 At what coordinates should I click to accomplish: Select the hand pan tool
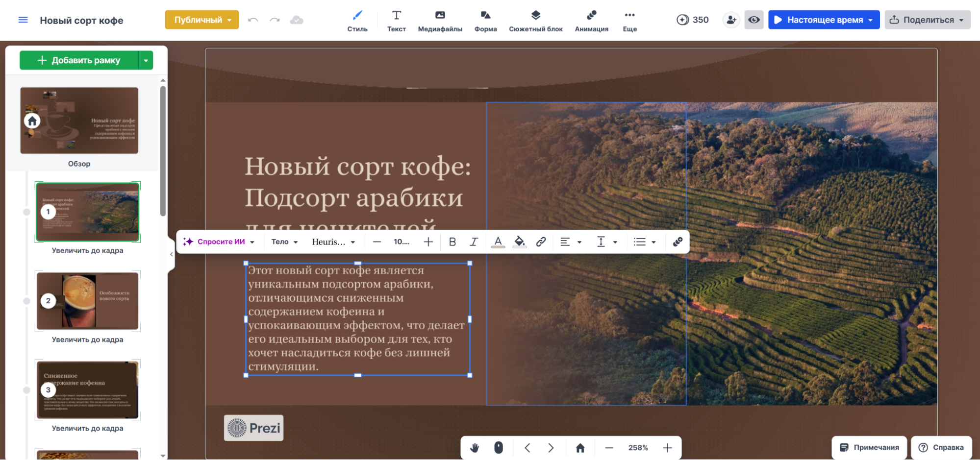[474, 448]
